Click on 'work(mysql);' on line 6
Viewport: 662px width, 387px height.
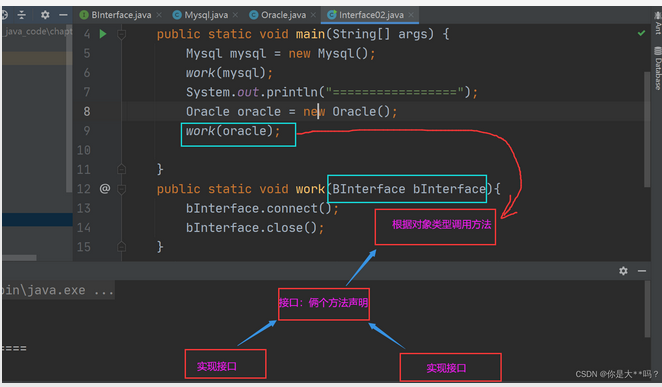[230, 73]
